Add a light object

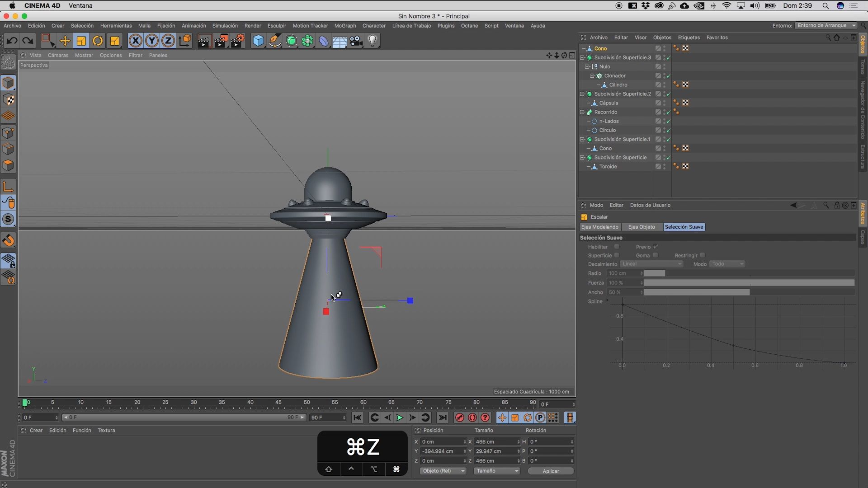pos(373,41)
